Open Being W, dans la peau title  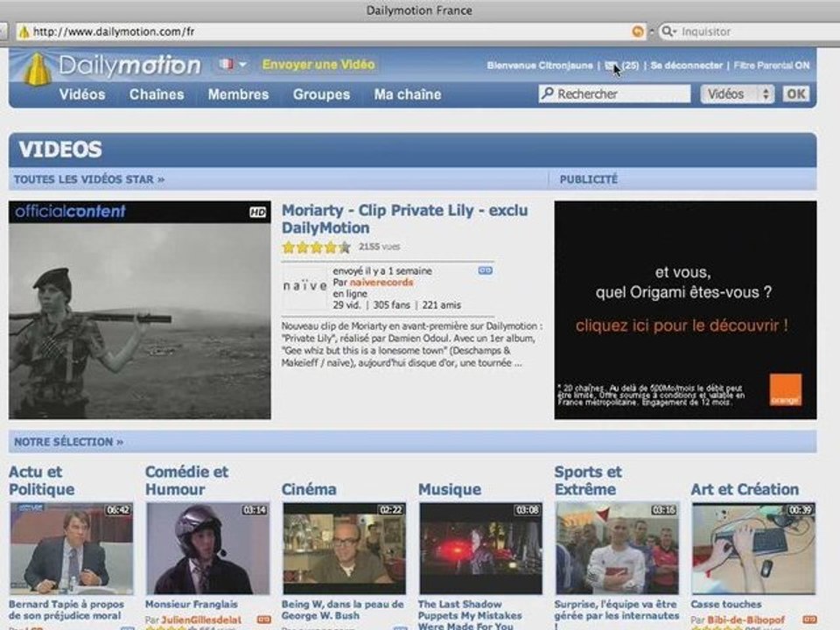point(343,610)
